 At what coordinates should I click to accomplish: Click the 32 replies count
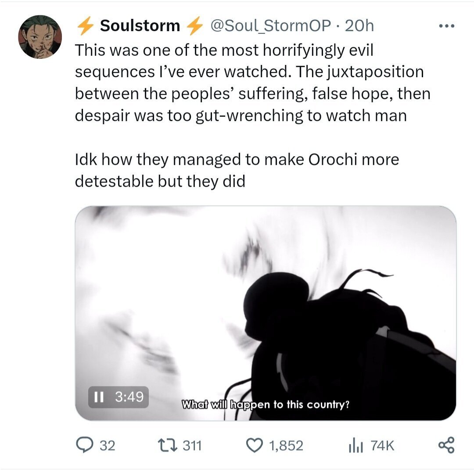[x=108, y=446]
